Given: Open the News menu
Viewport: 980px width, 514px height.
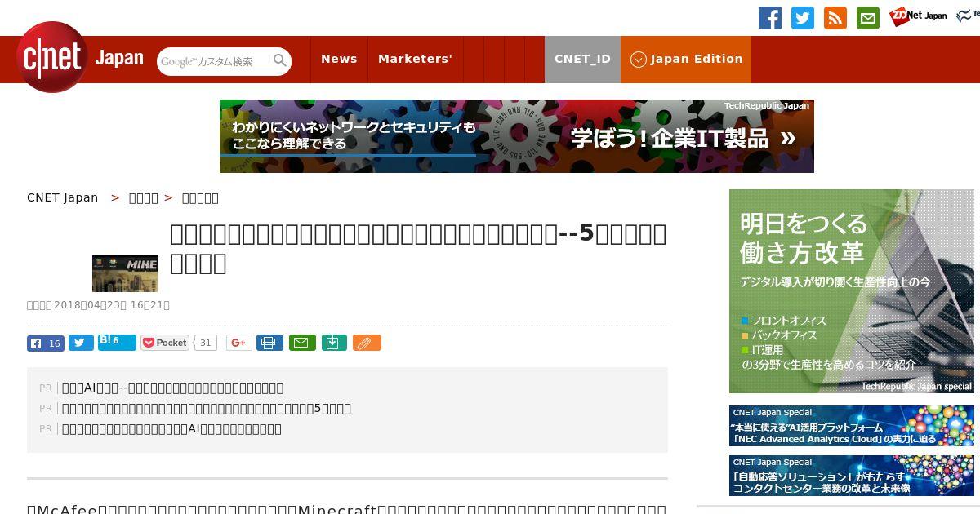Looking at the screenshot, I should [339, 59].
